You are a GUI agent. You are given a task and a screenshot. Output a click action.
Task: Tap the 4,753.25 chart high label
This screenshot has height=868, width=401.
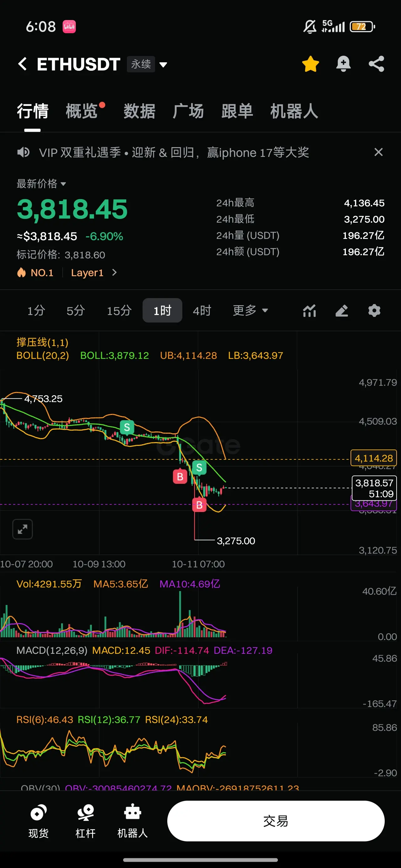coord(43,399)
